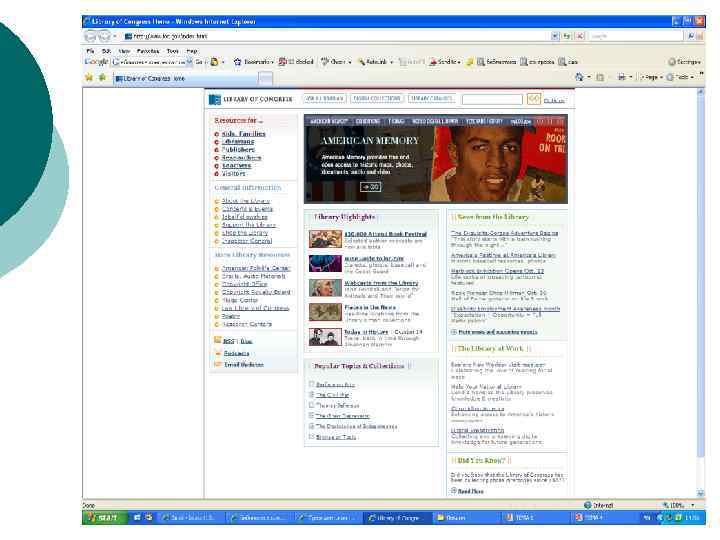Open the IE Tools command bar dropdown
Screen dimensions: 720x540
pyautogui.click(x=681, y=77)
